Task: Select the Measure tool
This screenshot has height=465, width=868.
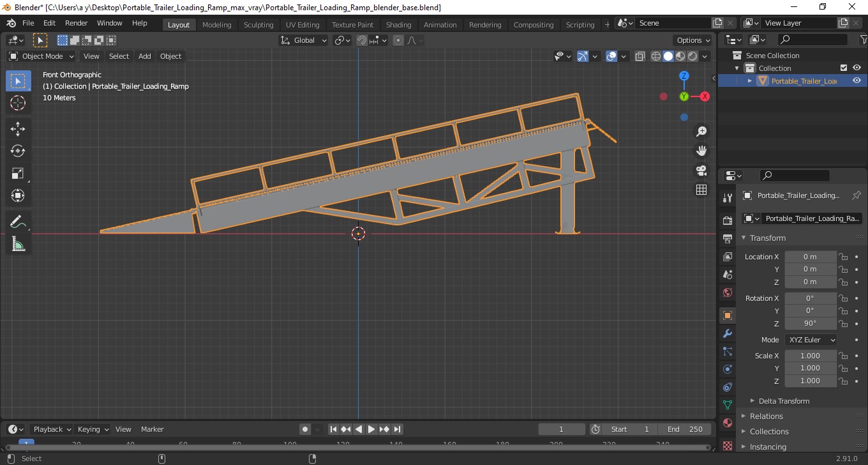Action: click(18, 244)
